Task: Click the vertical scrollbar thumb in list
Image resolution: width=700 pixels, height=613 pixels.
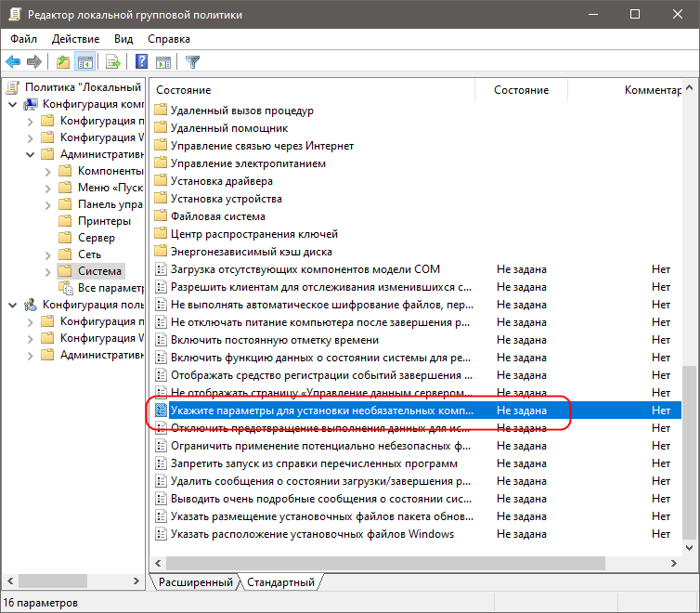Action: point(689,452)
